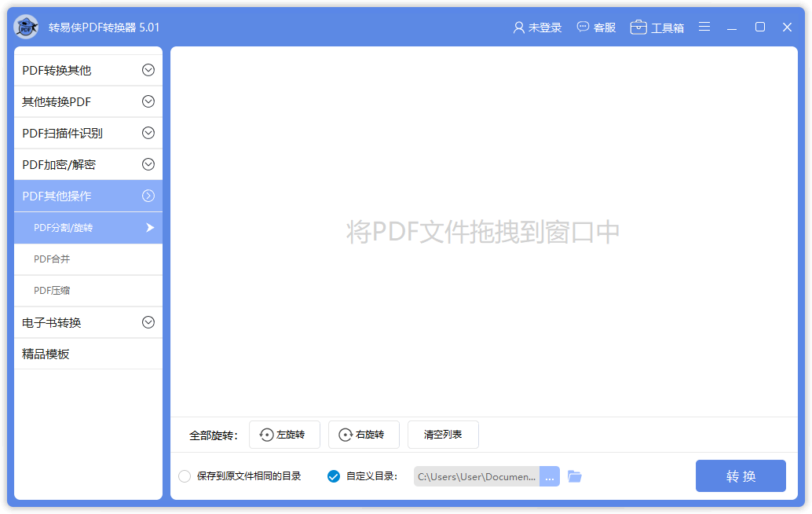Click the 清空列表 clear list button
This screenshot has width=812, height=514.
443,434
